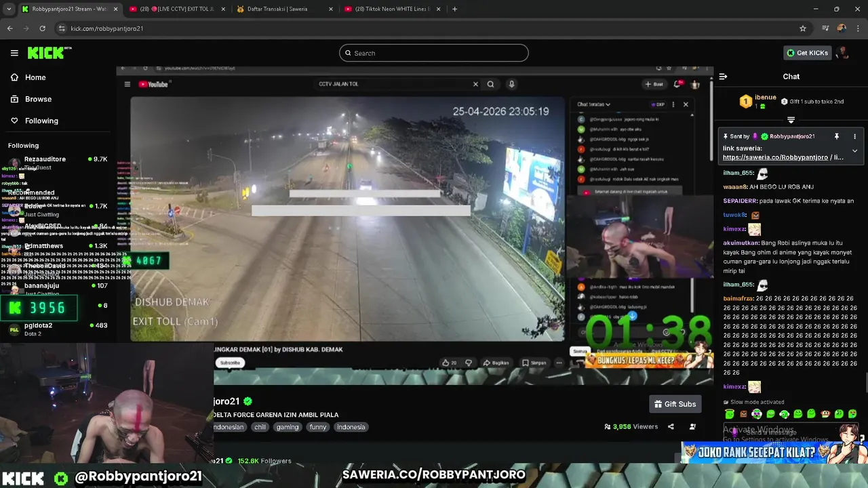Open Get KICKs button
Image resolution: width=868 pixels, height=488 pixels.
point(807,53)
